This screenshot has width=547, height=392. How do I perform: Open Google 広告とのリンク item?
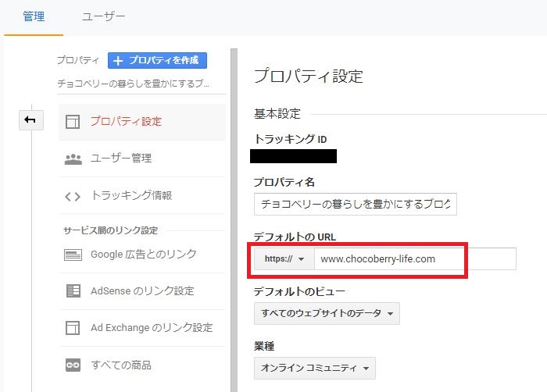click(x=142, y=255)
